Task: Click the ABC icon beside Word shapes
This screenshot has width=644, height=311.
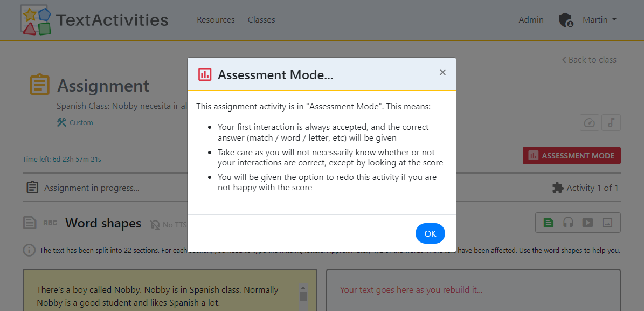Action: click(x=50, y=223)
